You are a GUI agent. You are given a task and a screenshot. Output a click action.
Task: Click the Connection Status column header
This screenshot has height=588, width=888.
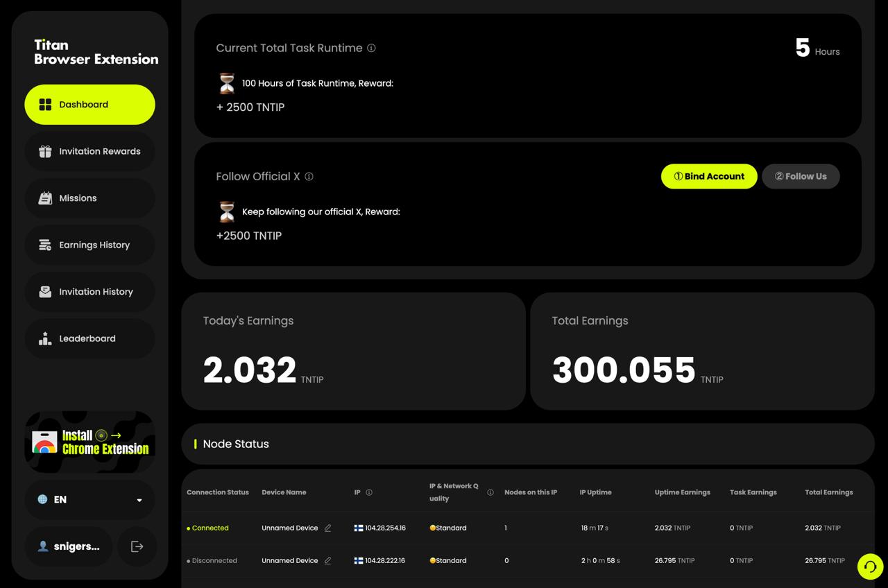coord(218,492)
